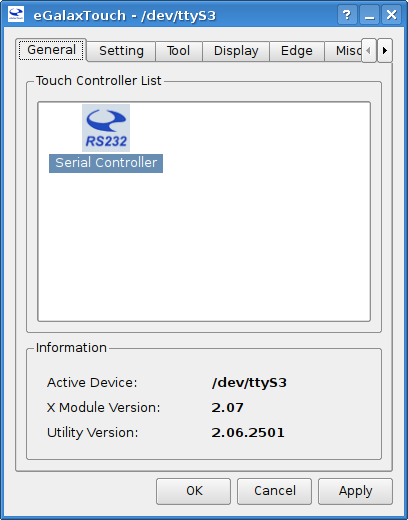
Task: Click the tab scroll right arrow
Action: coord(385,51)
